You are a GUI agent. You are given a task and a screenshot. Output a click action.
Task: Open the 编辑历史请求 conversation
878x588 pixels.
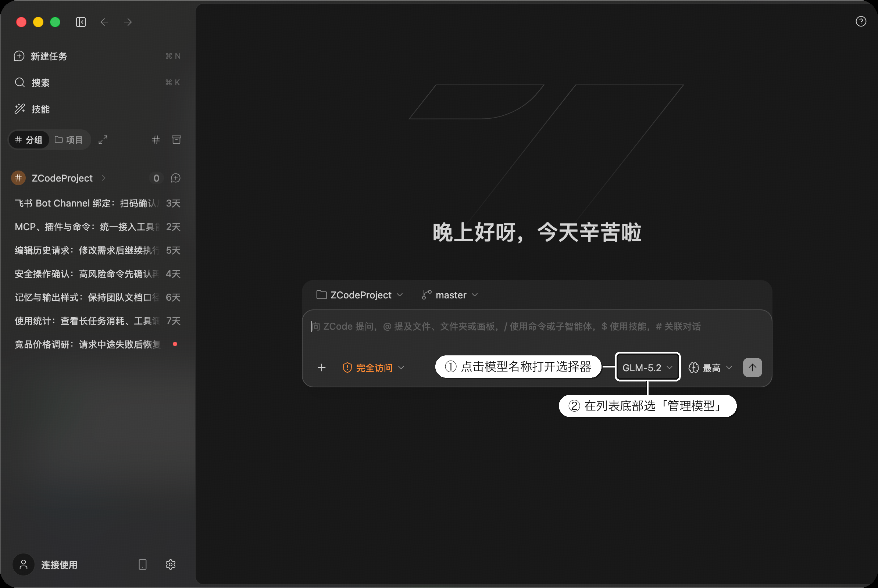click(97, 251)
